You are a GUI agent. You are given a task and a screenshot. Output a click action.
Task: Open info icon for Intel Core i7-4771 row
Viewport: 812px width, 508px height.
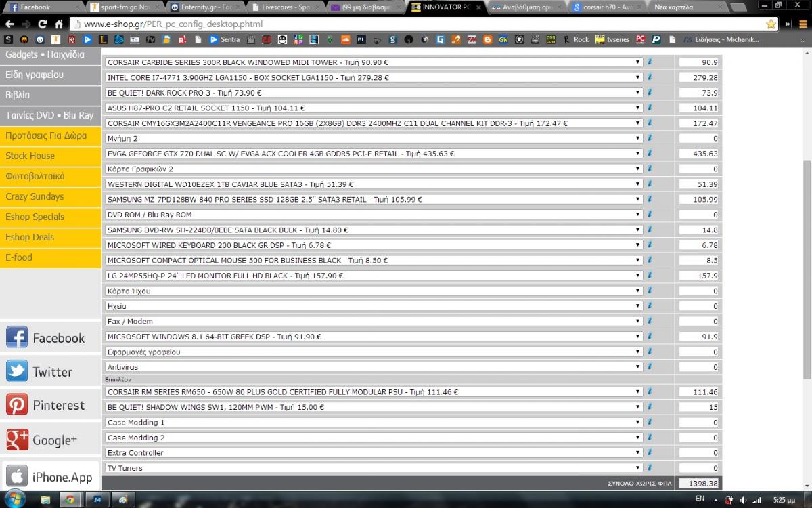pos(649,77)
